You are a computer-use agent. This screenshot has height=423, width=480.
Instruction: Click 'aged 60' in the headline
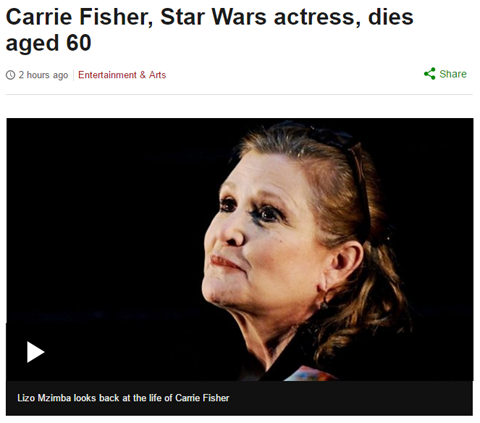(x=48, y=43)
